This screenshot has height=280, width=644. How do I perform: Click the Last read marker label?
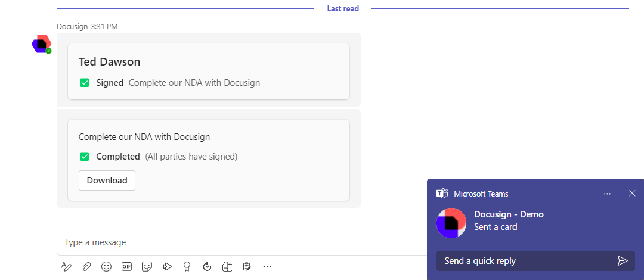[x=343, y=8]
